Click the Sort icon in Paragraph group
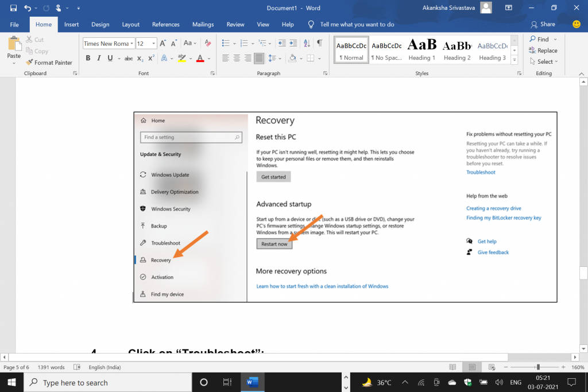Screen dimensions: 588x392 (x=307, y=44)
